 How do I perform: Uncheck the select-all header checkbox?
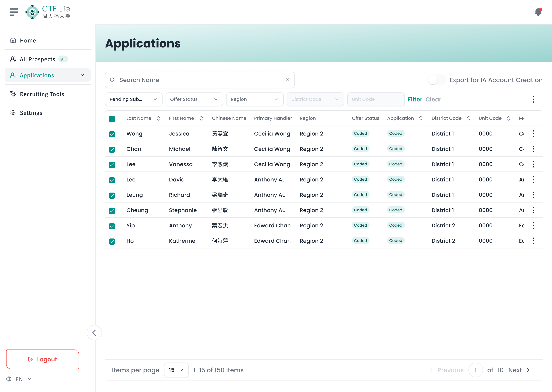point(112,119)
